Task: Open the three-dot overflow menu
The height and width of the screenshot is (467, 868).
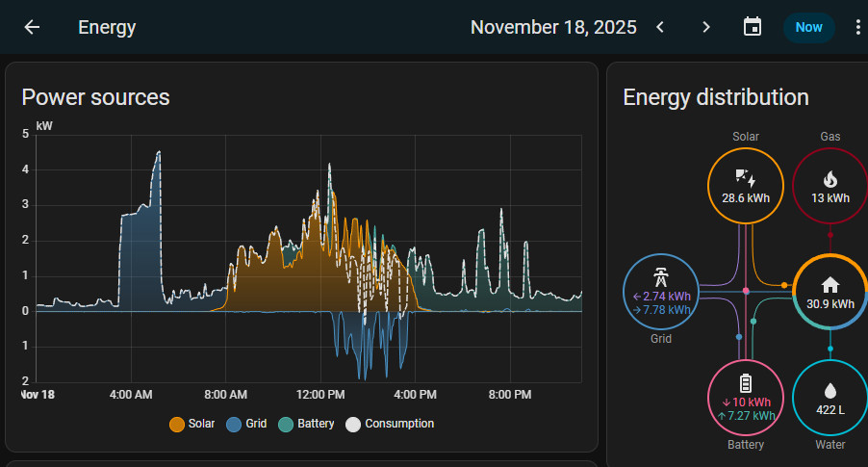Action: [857, 27]
